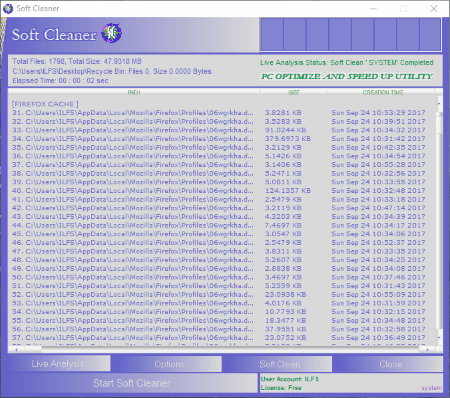
Task: Select row 31 file path
Action: click(133, 113)
